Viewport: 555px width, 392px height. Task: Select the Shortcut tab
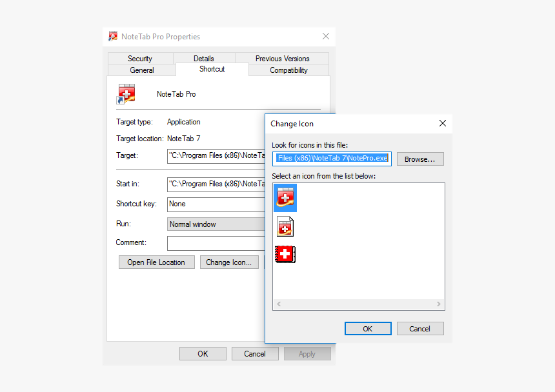point(212,69)
